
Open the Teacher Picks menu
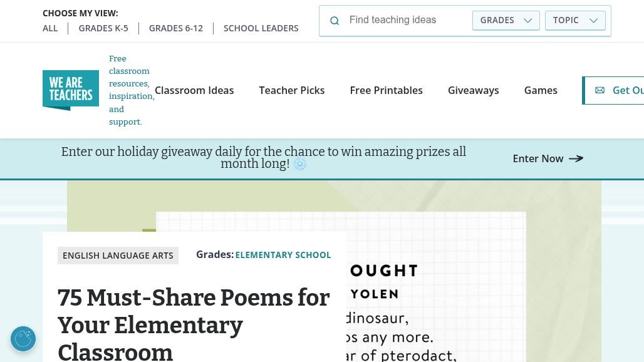click(292, 90)
